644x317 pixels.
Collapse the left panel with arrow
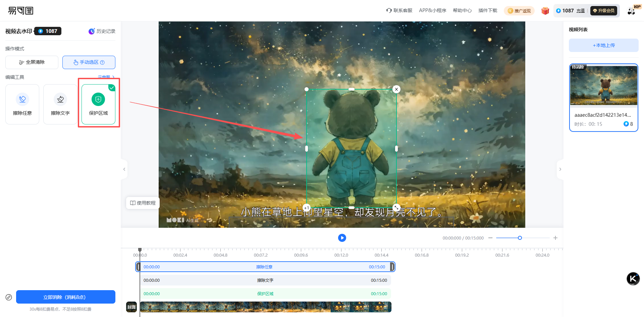click(x=124, y=169)
